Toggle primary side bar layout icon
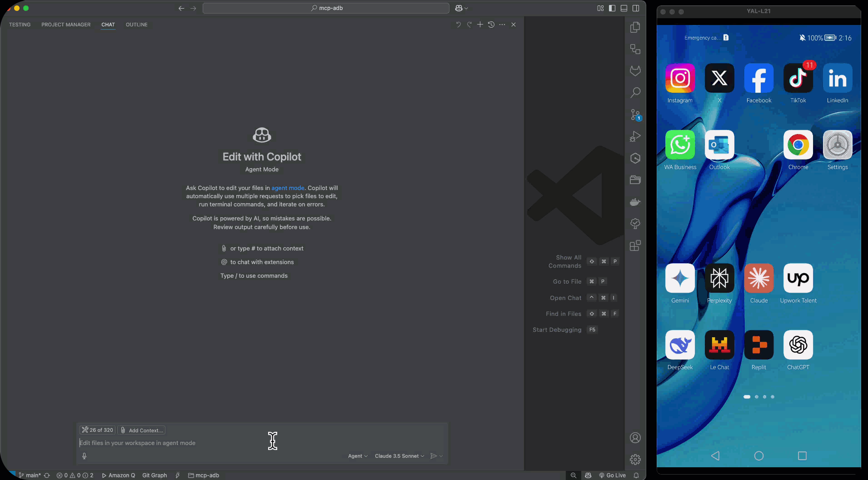The height and width of the screenshot is (480, 868). (x=612, y=8)
